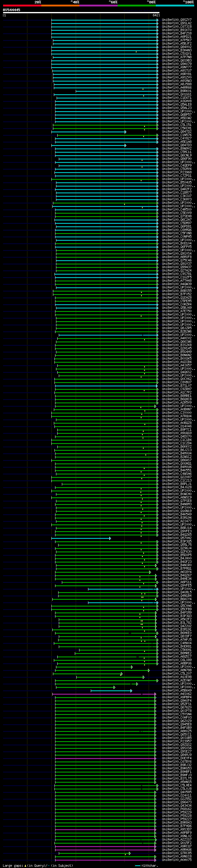
Task: Click the purple ~60% identity legend segment
Action: point(98,6)
